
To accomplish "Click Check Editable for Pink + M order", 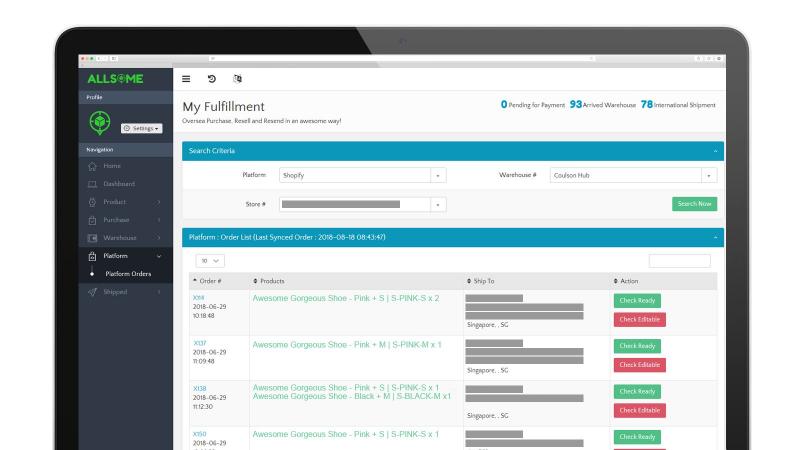I will click(x=640, y=365).
